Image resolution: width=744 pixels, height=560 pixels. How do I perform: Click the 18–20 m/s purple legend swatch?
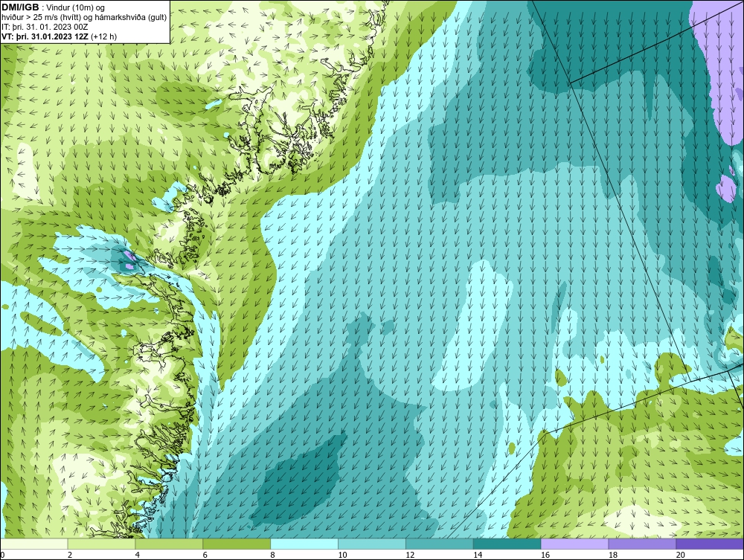643,544
